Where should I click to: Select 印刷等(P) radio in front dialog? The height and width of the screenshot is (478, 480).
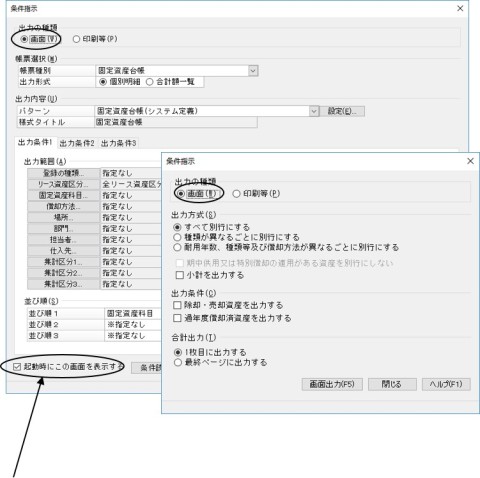256,194
